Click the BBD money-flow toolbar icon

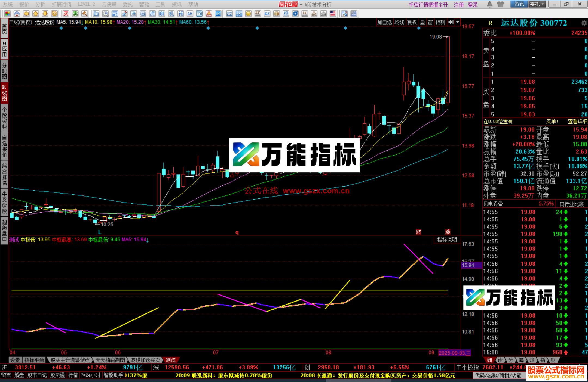(162, 14)
